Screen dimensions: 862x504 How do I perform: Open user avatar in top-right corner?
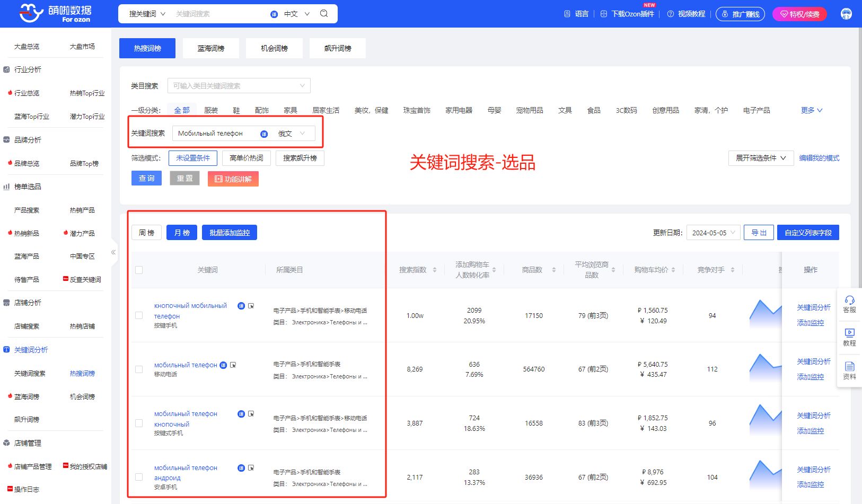point(846,14)
